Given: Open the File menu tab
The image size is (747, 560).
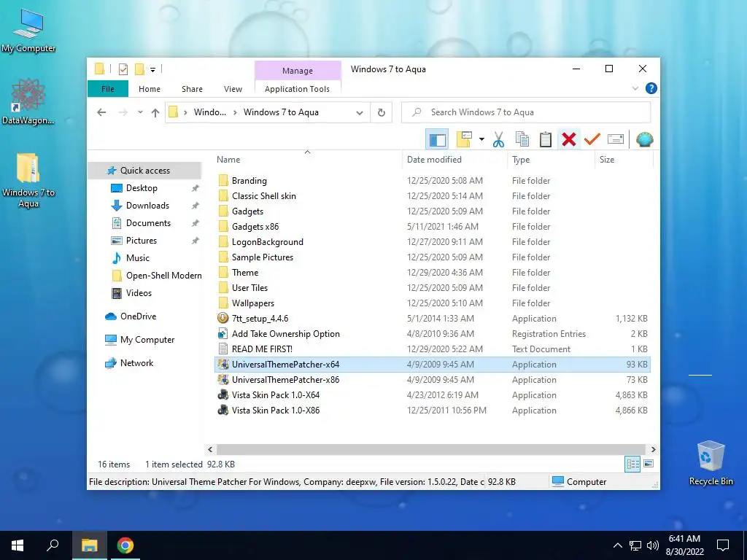Looking at the screenshot, I should pos(108,89).
